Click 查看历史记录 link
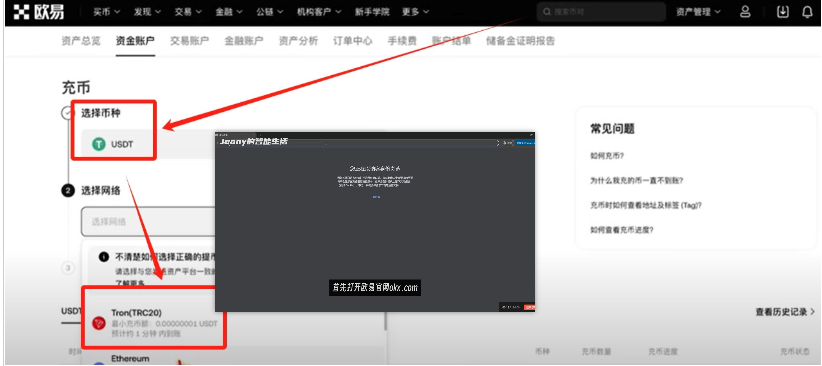 click(x=785, y=311)
